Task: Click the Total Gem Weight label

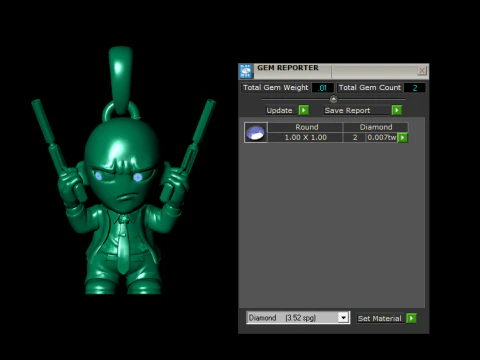Action: pos(276,88)
